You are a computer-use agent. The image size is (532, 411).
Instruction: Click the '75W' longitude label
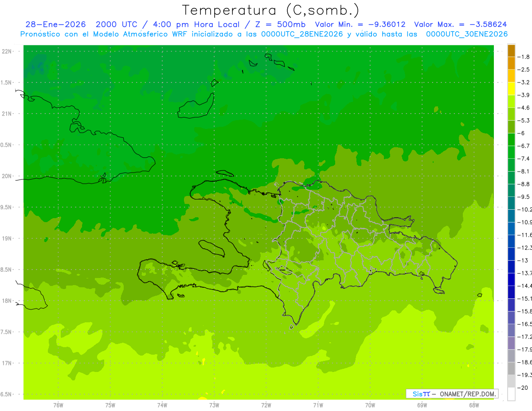(x=110, y=405)
